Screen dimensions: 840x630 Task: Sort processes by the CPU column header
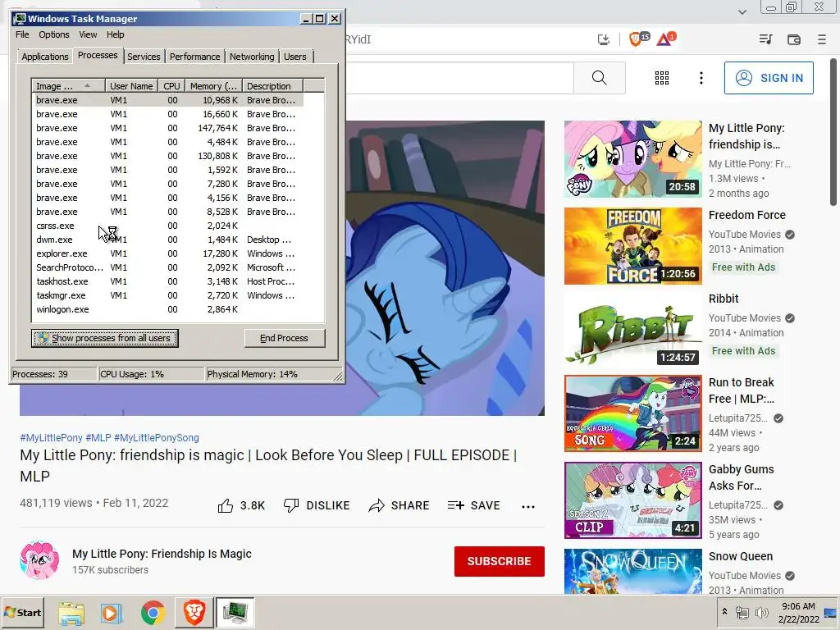tap(171, 86)
